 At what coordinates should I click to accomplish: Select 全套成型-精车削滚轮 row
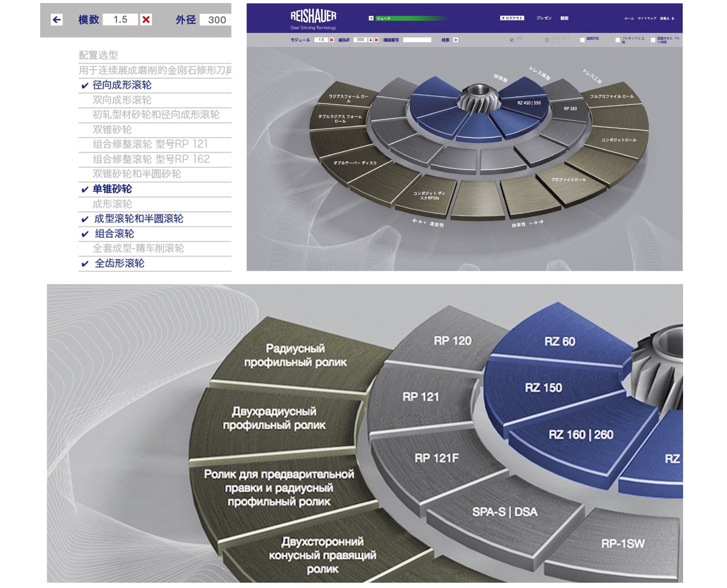[155, 249]
